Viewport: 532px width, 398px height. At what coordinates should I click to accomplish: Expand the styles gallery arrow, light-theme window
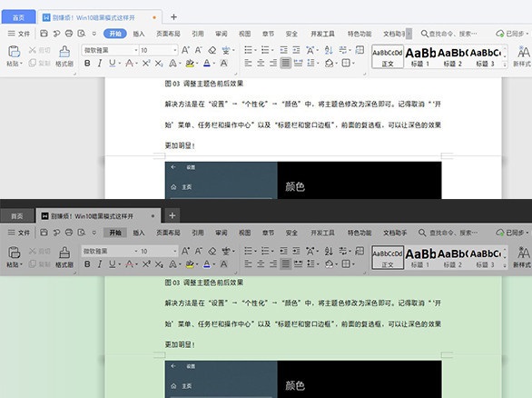coord(505,65)
